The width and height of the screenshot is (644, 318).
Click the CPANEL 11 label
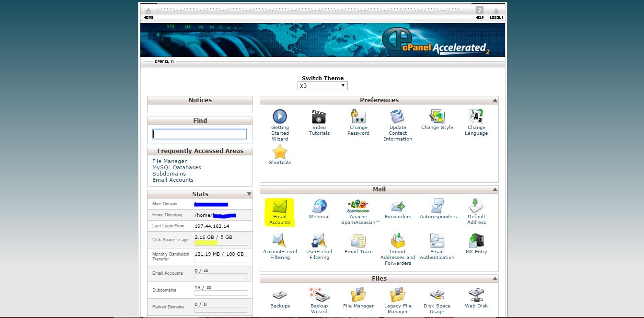tap(164, 62)
